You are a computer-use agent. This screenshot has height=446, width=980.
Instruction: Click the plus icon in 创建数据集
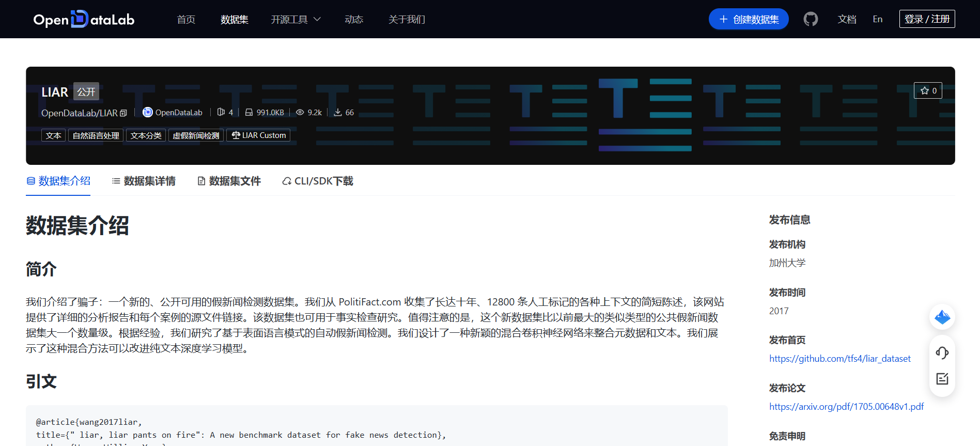(724, 19)
